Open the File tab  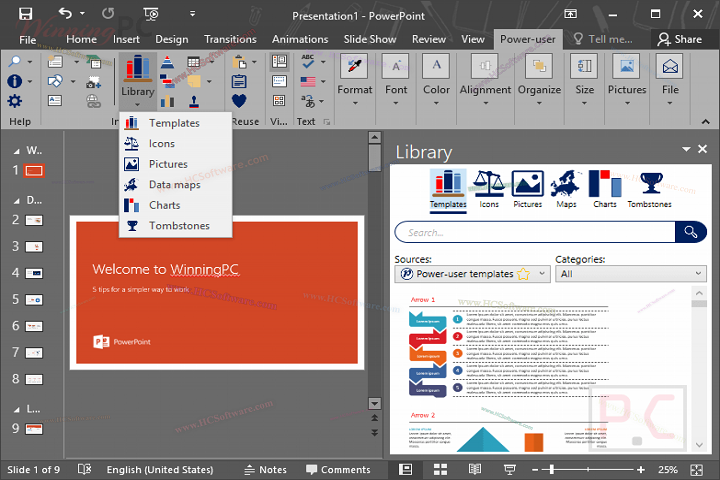pyautogui.click(x=28, y=40)
